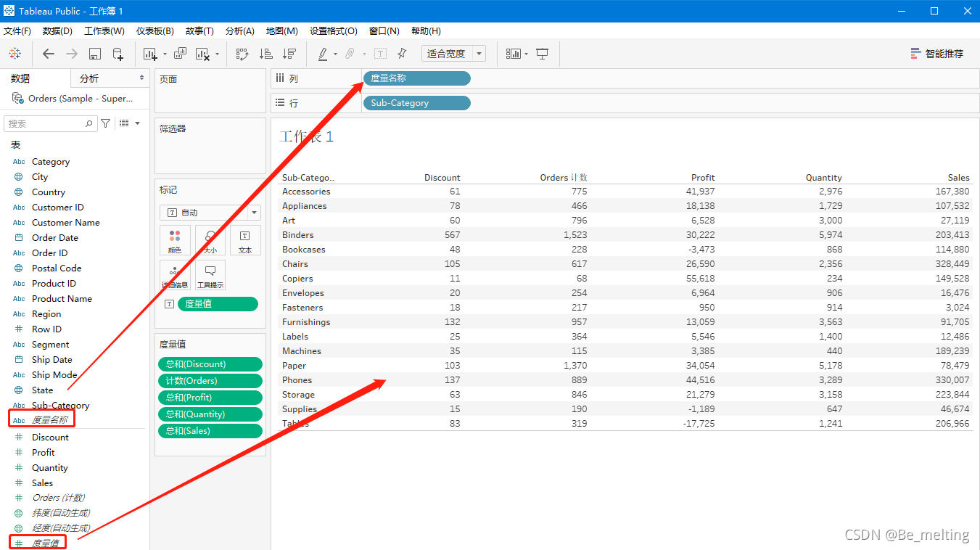Select the 纬度(自动生成) field
Viewport: 980px width, 550px height.
[x=61, y=513]
